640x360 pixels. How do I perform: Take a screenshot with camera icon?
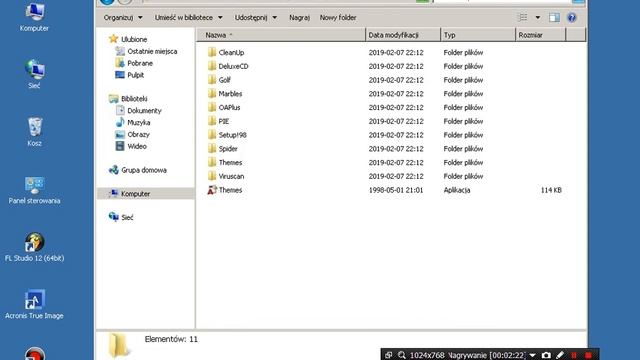(x=546, y=355)
